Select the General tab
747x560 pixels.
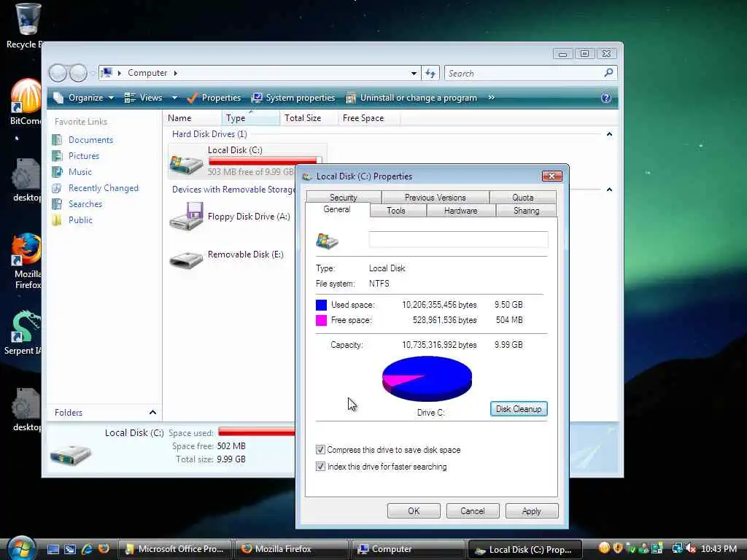click(337, 209)
